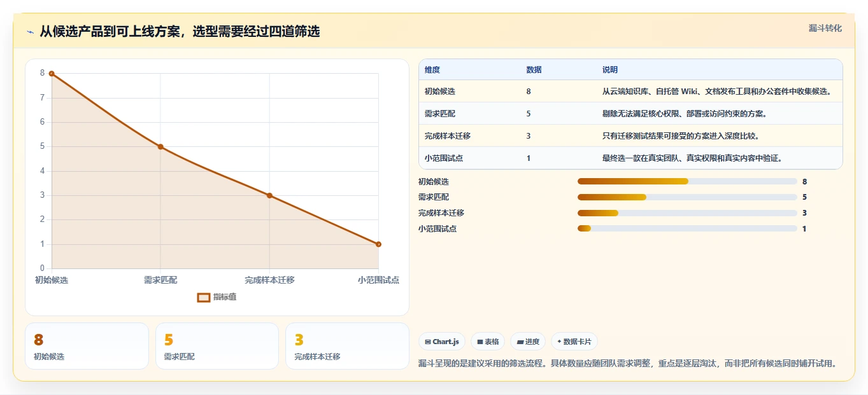This screenshot has width=868, height=395.
Task: Click the number 1 after the 小范围试点 progress bar
Action: pyautogui.click(x=804, y=229)
